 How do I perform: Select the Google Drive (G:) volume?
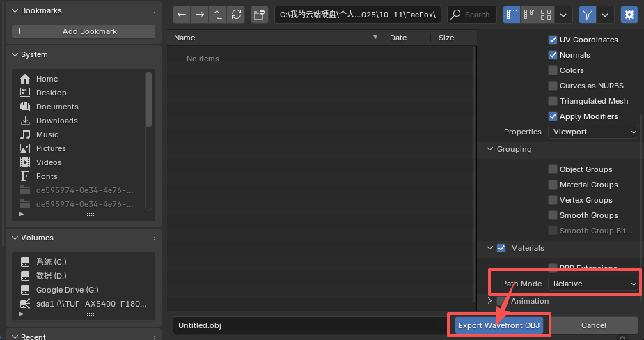coord(67,290)
